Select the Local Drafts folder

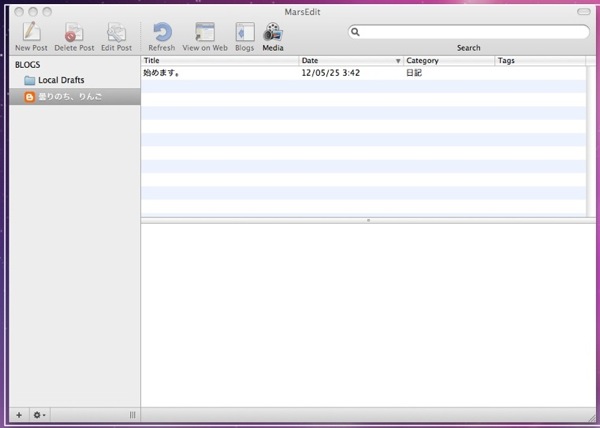point(75,80)
